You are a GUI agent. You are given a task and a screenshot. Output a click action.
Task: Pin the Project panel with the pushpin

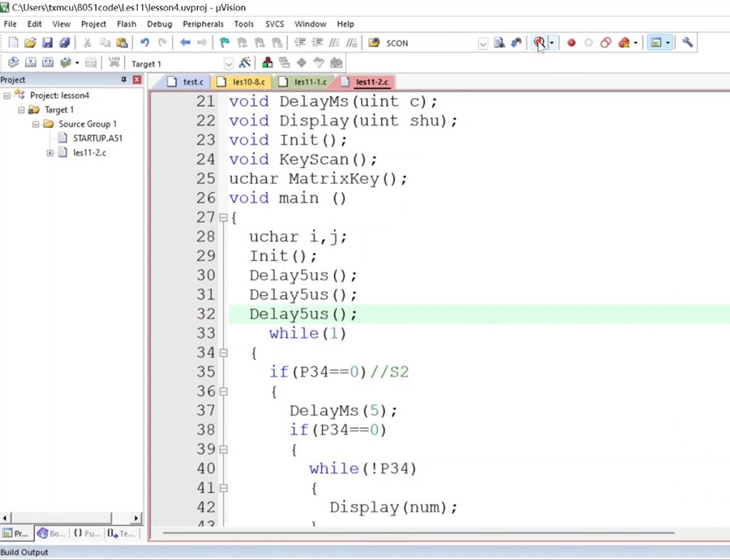(x=124, y=80)
